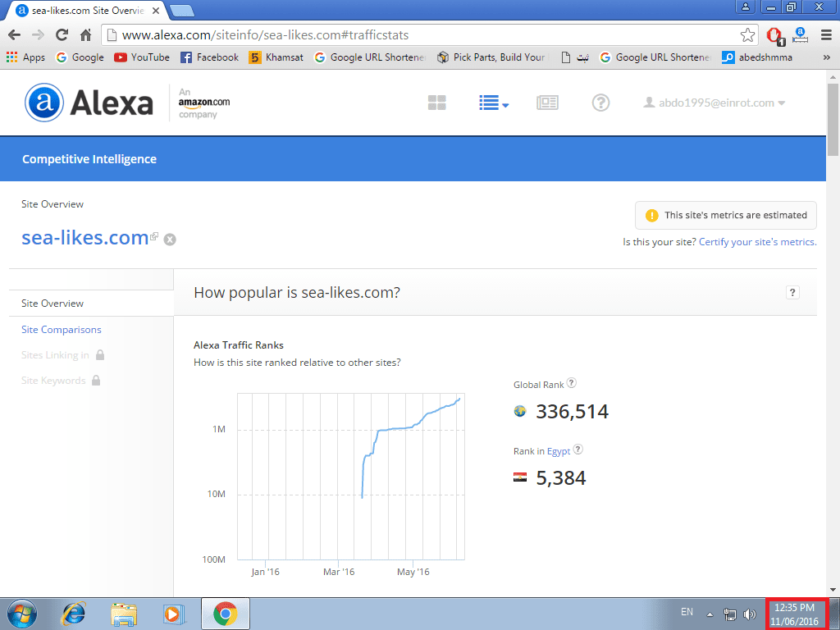
Task: Click the newspaper icon in Alexa header
Action: coord(547,103)
